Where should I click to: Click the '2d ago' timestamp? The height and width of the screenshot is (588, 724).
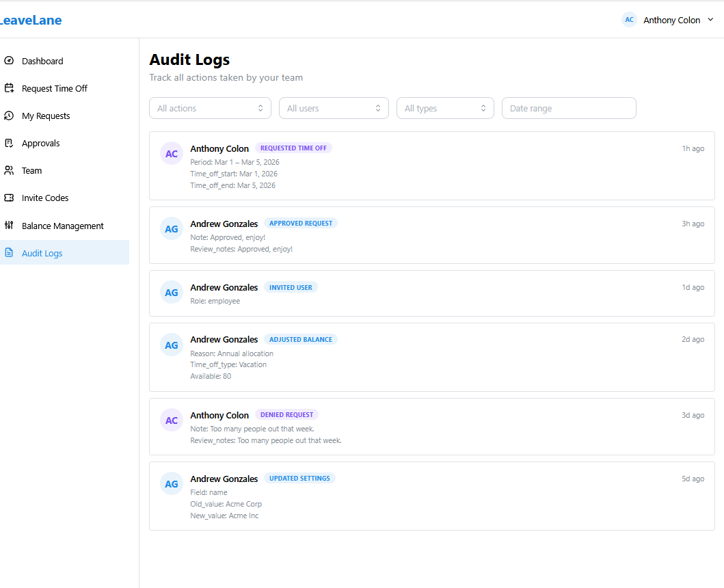693,340
